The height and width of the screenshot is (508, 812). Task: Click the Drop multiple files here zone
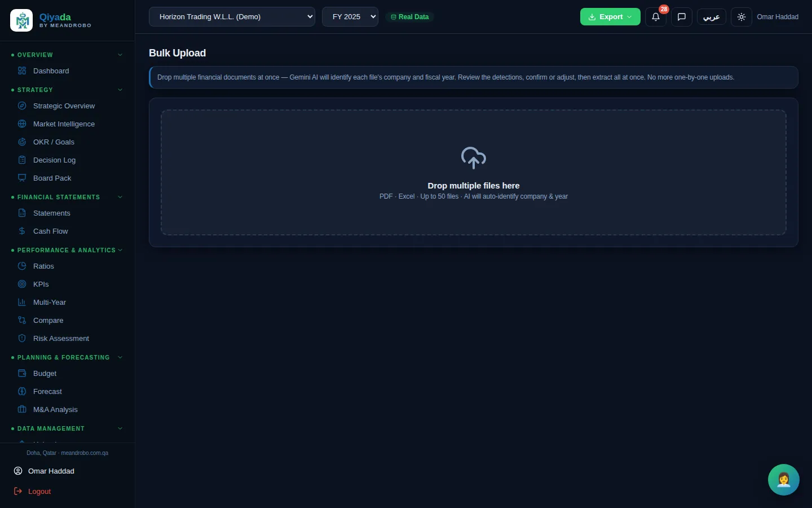point(474,172)
